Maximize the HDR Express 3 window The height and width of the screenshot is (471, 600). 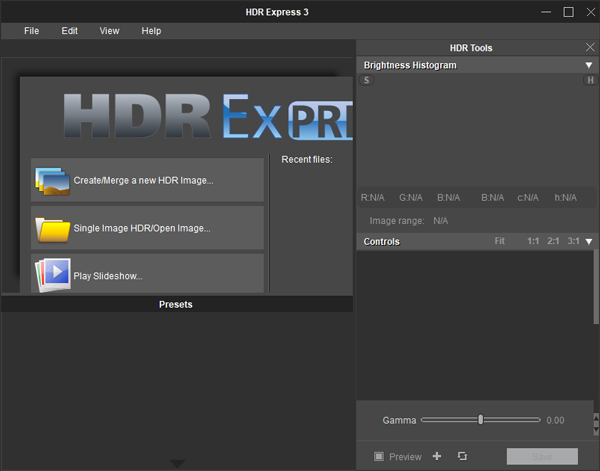[x=569, y=12]
